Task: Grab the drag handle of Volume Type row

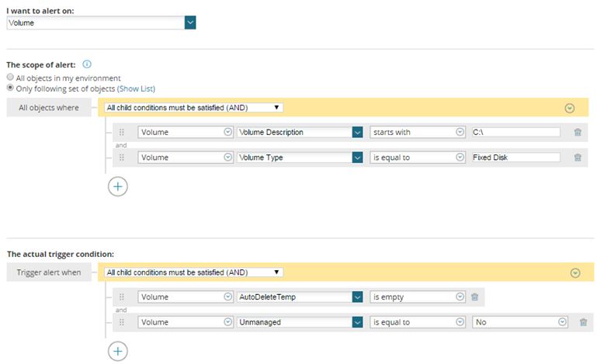Action: pyautogui.click(x=122, y=158)
